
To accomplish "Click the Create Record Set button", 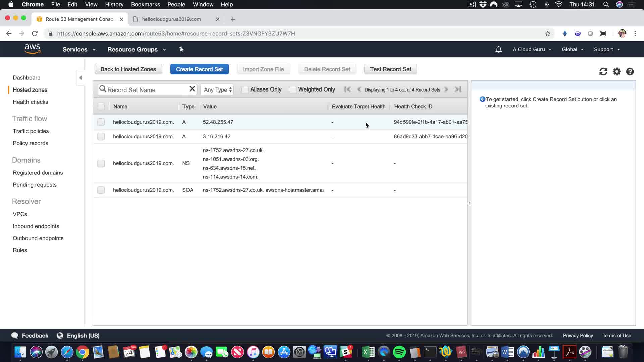I will 199,69.
